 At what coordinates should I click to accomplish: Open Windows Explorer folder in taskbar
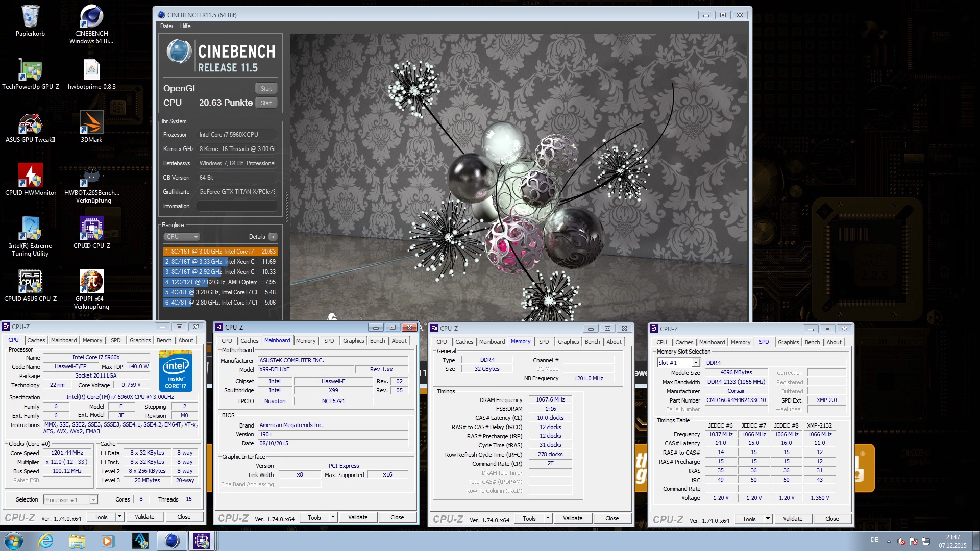[77, 541]
